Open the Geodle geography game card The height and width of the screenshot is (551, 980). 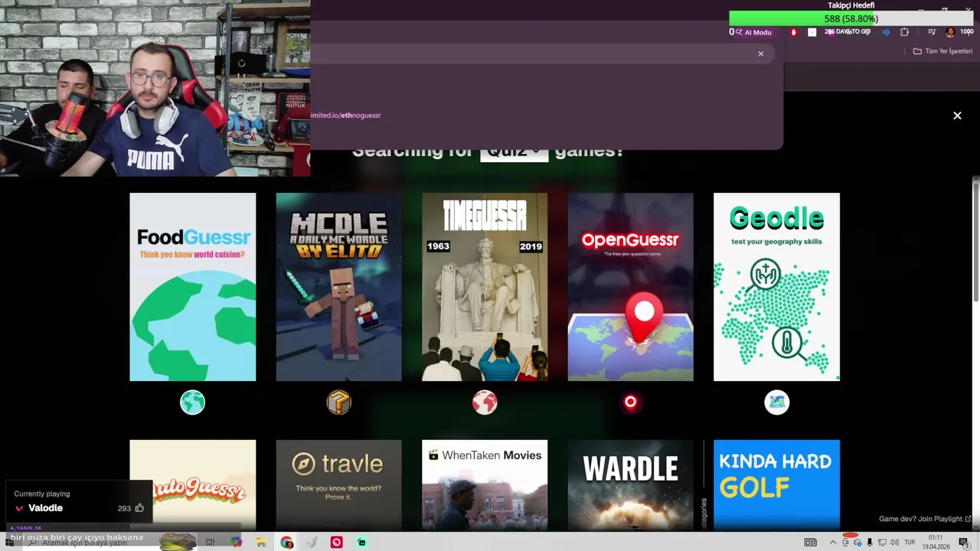pos(776,287)
